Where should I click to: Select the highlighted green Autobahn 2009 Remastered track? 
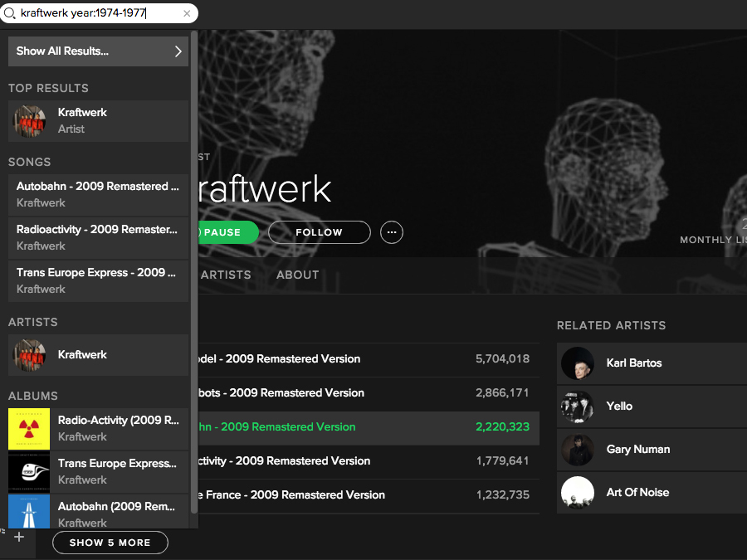(x=369, y=426)
